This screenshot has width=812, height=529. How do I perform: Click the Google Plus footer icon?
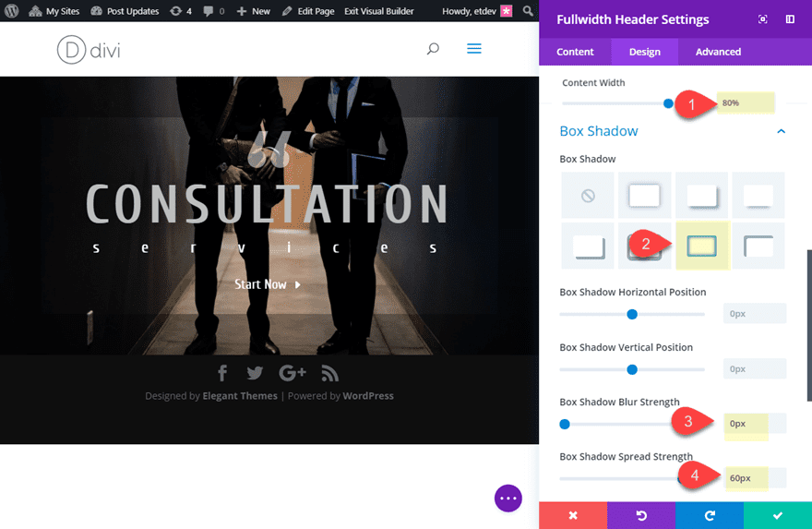click(293, 373)
